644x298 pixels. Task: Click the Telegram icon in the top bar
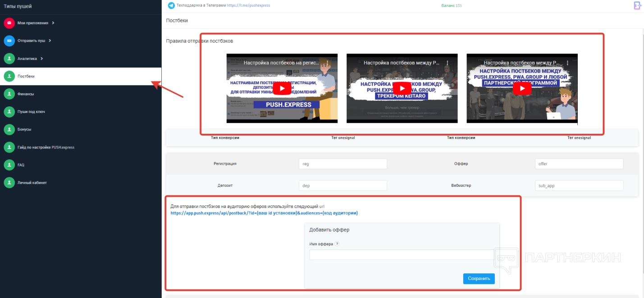(x=171, y=5)
